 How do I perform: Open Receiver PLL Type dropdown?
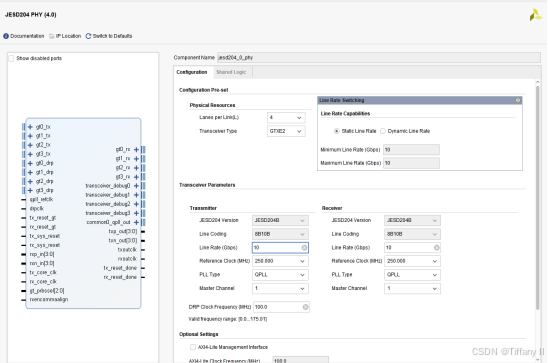[412, 275]
